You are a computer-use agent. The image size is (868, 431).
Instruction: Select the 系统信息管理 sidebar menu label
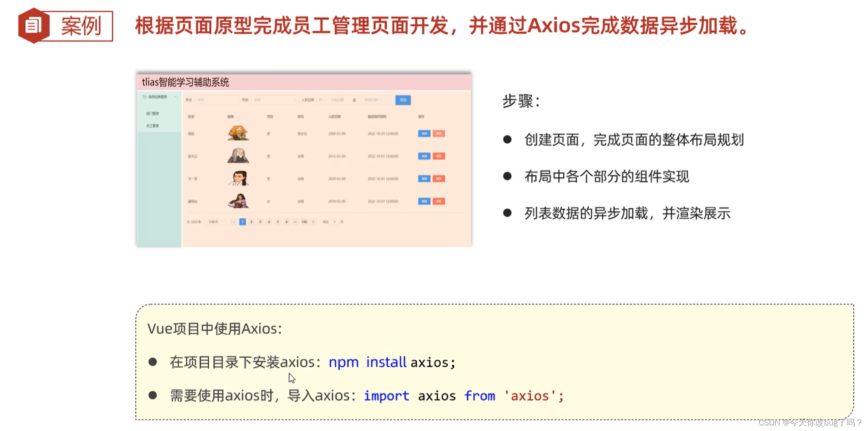click(x=157, y=97)
